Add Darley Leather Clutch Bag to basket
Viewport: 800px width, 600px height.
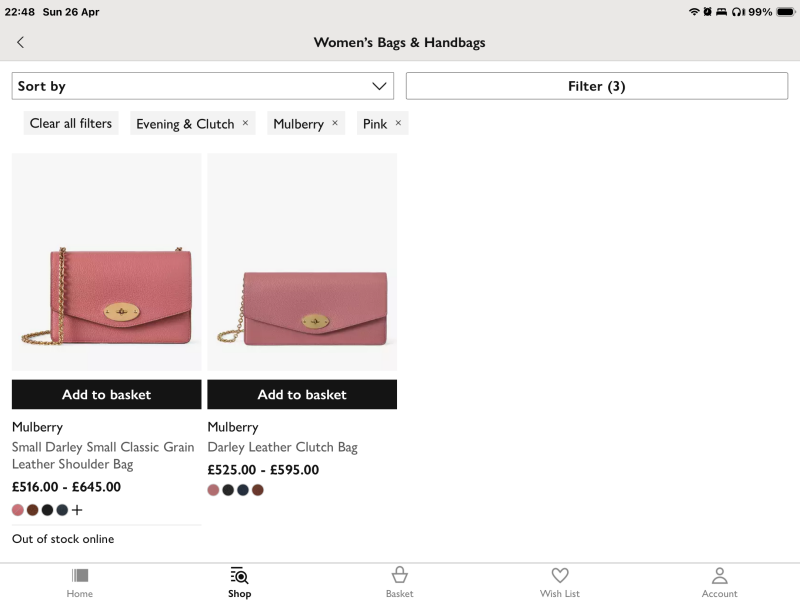click(301, 394)
